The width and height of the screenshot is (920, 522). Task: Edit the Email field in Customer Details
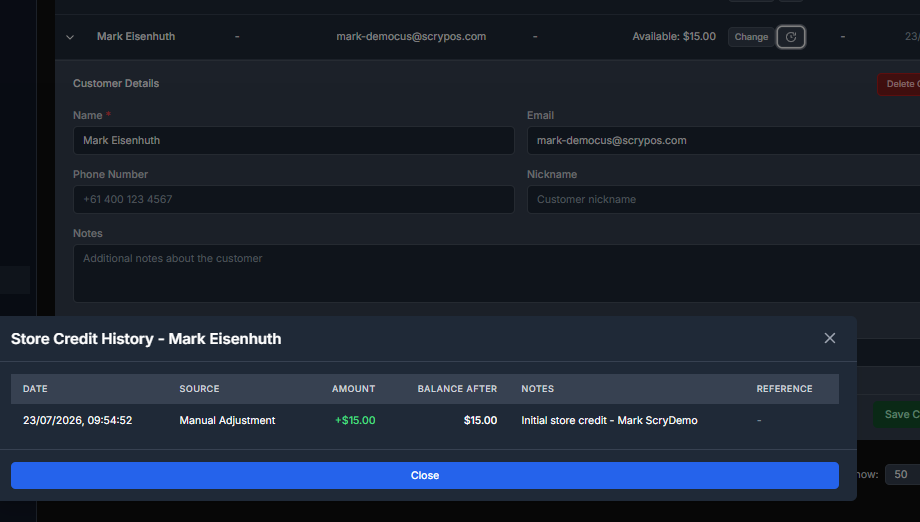click(x=723, y=141)
